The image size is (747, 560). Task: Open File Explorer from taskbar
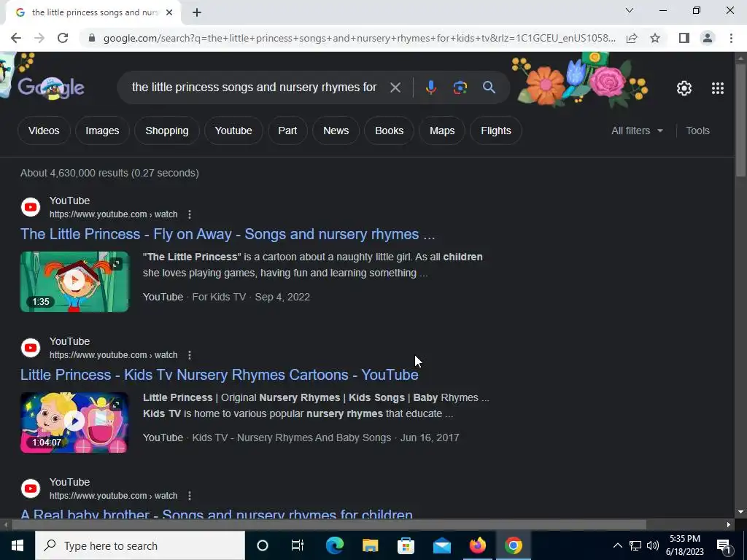pyautogui.click(x=370, y=545)
